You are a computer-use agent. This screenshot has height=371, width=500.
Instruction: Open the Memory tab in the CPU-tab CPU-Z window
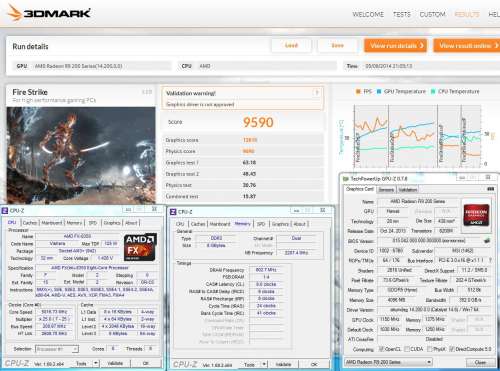(74, 223)
